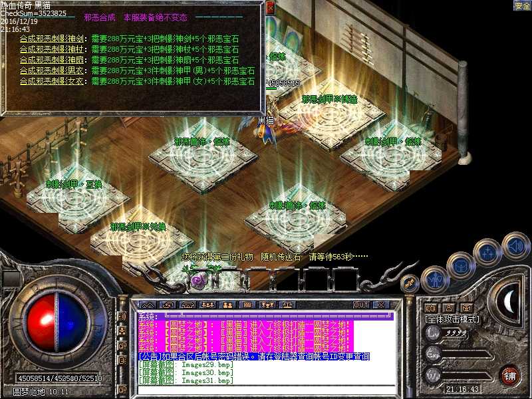Viewport: 532px width, 399px height.
Task: Click the 45058514/45251d0/52510 HP value readout
Action: 60,378
